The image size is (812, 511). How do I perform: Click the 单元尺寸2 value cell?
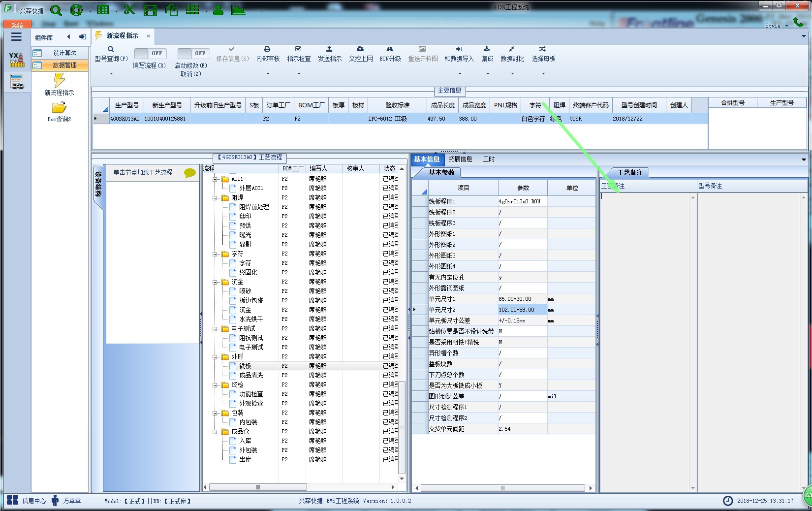click(x=522, y=310)
